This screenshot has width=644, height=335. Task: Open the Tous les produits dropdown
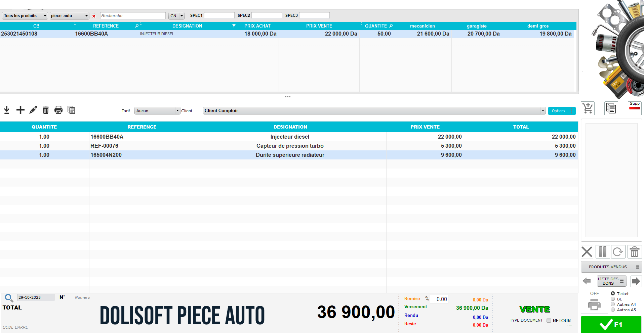tap(25, 16)
